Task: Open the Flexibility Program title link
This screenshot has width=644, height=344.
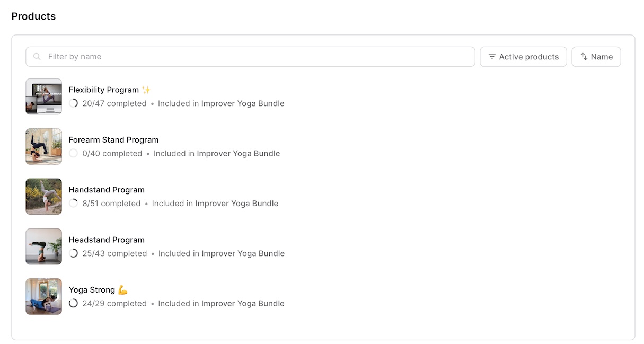Action: pos(104,90)
